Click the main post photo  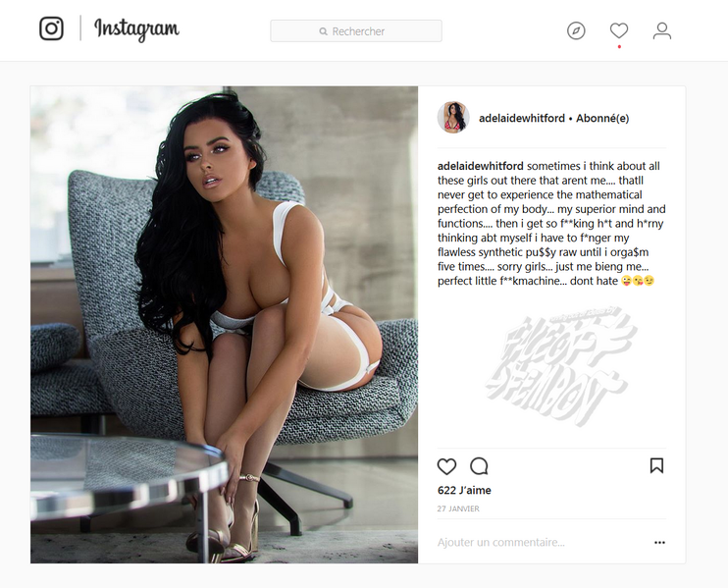[225, 325]
